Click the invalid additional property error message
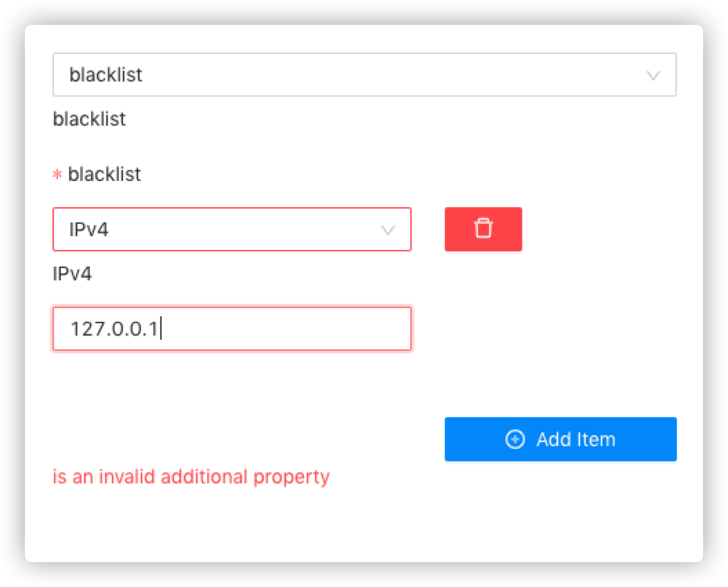 point(191,477)
